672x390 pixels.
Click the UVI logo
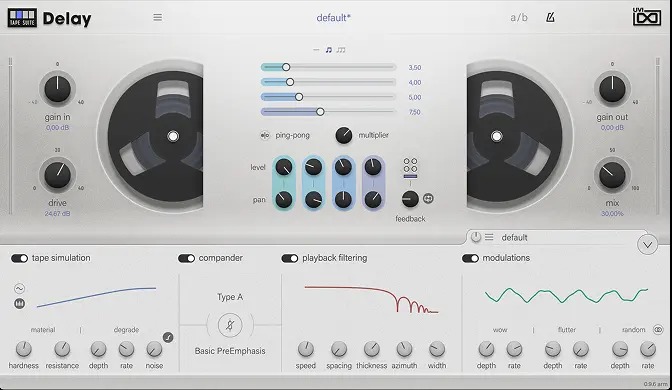point(647,17)
